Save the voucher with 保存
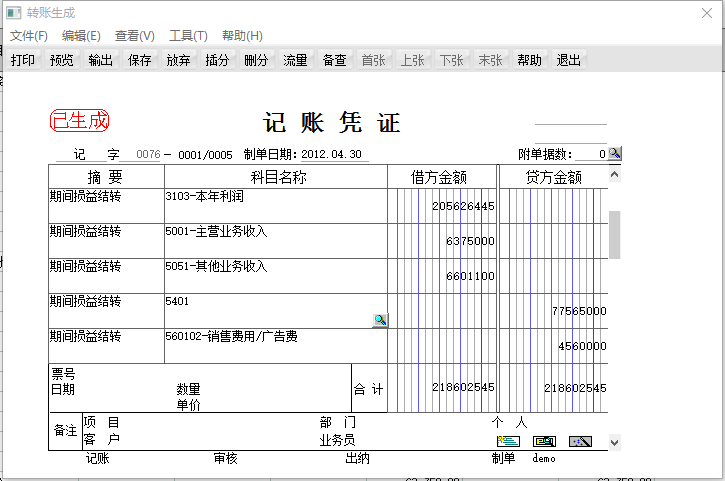The height and width of the screenshot is (481, 725). [140, 60]
